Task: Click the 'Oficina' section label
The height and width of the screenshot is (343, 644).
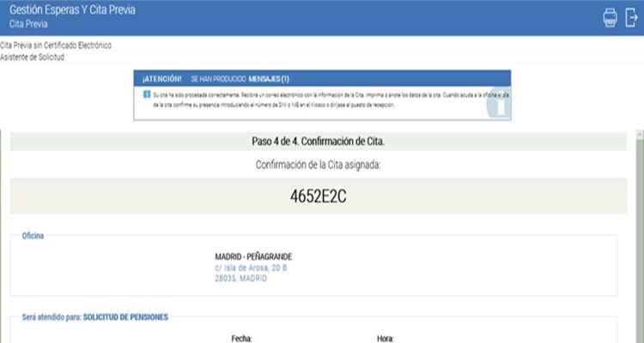Action: (33, 236)
